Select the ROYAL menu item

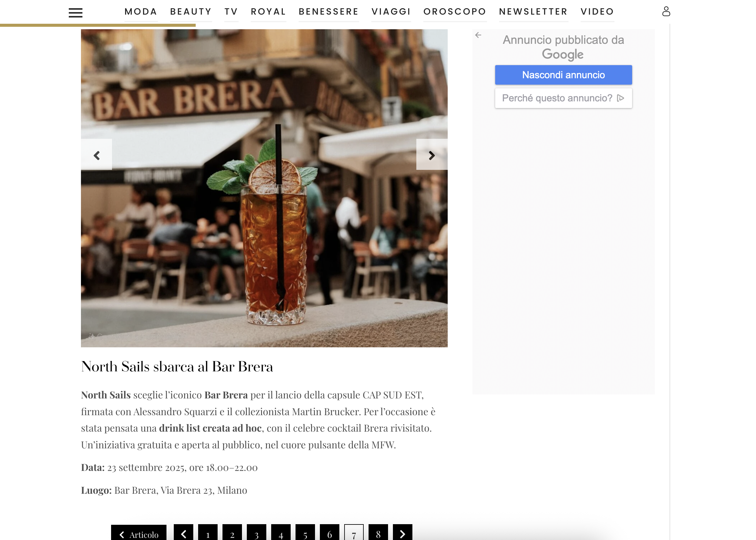pyautogui.click(x=268, y=12)
